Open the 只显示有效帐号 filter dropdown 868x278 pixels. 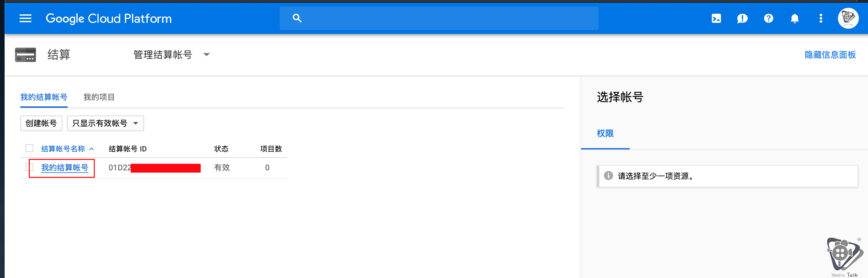tap(106, 123)
